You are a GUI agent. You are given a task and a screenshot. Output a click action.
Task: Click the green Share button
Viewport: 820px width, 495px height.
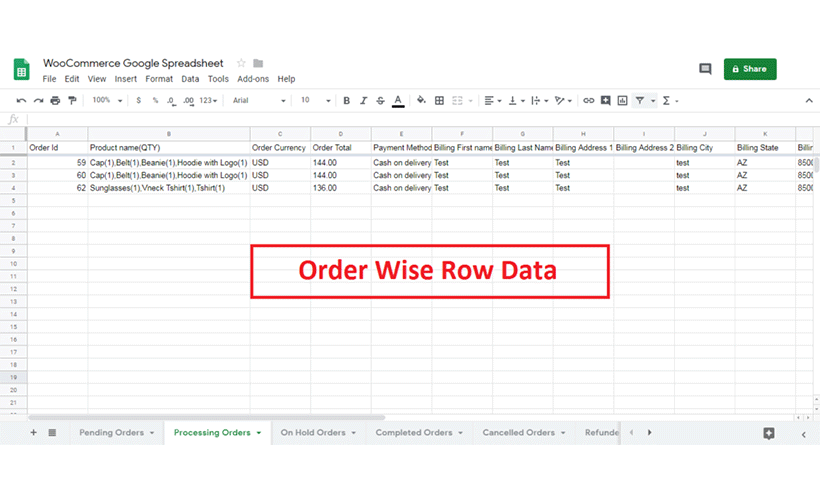click(x=750, y=69)
